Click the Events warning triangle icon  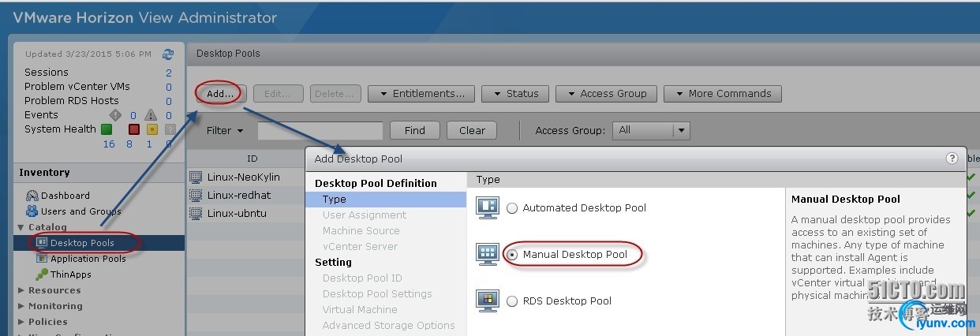(x=150, y=115)
